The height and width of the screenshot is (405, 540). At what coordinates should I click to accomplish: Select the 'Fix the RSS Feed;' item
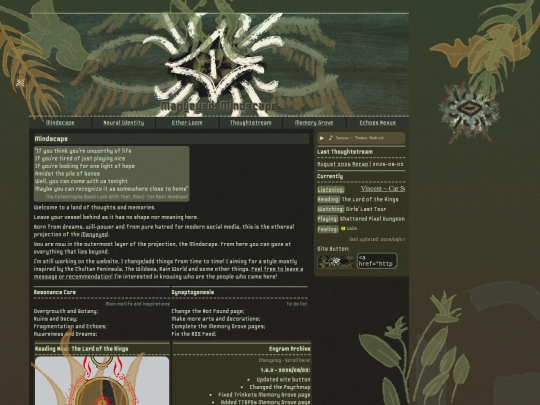pyautogui.click(x=194, y=334)
